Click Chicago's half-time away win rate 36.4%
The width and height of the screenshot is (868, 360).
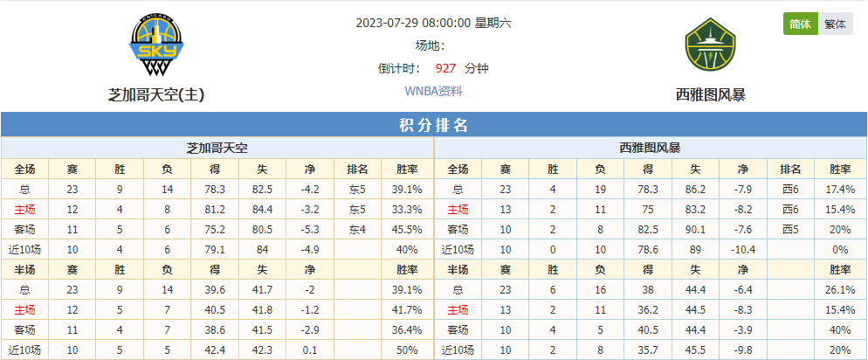407,329
